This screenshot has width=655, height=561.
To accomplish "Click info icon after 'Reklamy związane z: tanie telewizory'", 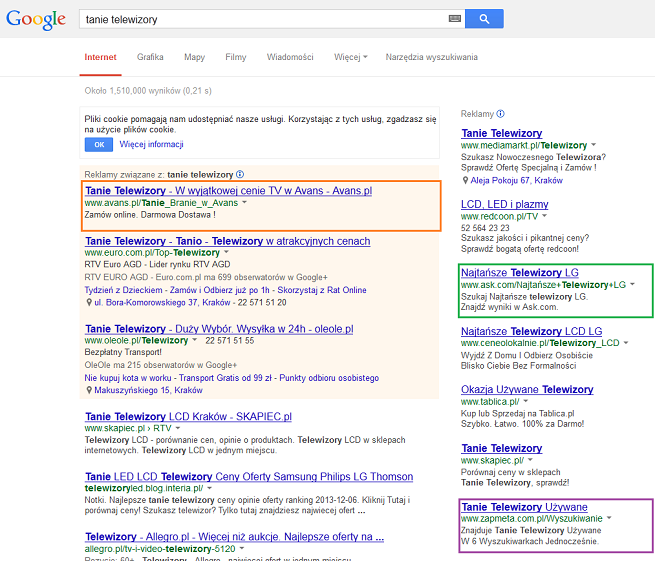I will click(240, 174).
